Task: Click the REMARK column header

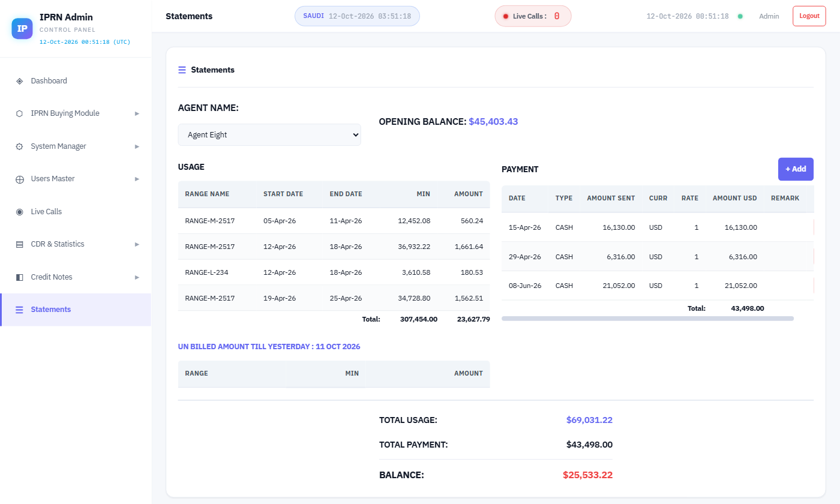Action: [x=785, y=198]
